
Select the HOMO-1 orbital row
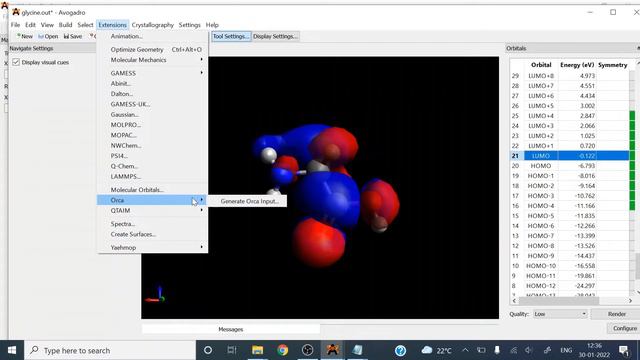click(570, 176)
